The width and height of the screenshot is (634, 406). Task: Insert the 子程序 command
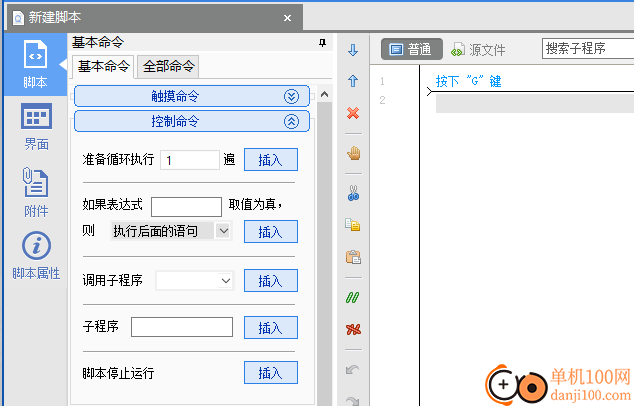click(x=271, y=328)
